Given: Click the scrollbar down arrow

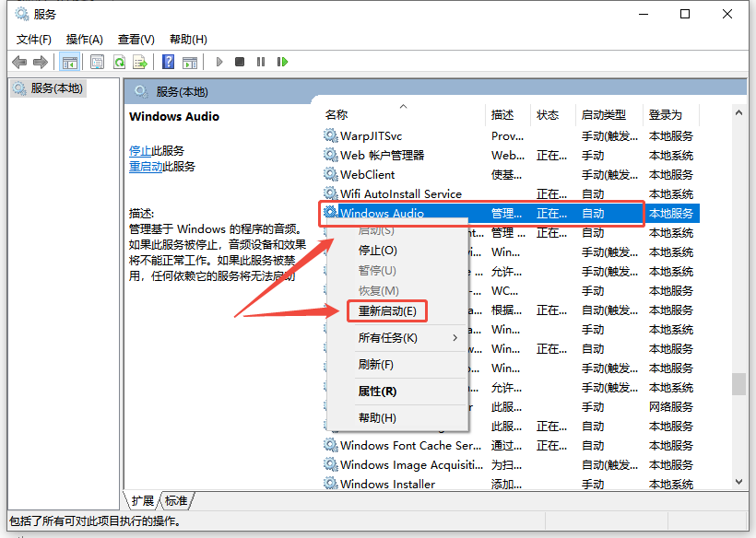Looking at the screenshot, I should pyautogui.click(x=738, y=482).
